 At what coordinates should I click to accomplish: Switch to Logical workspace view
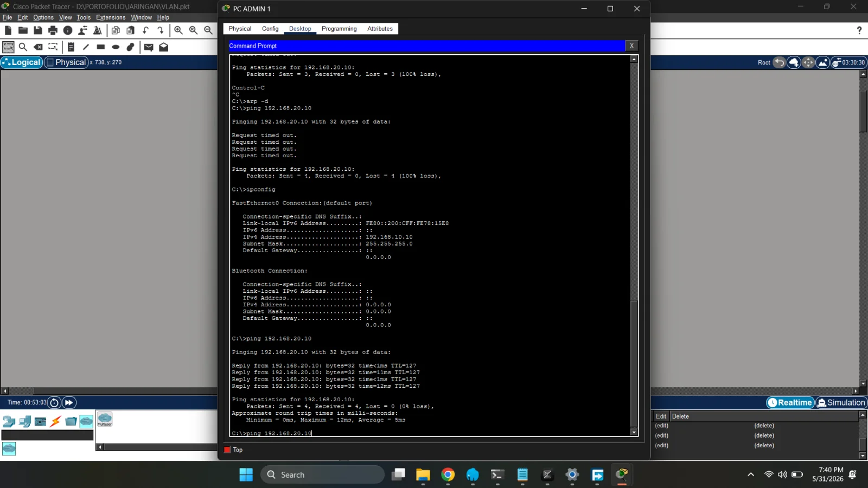22,62
